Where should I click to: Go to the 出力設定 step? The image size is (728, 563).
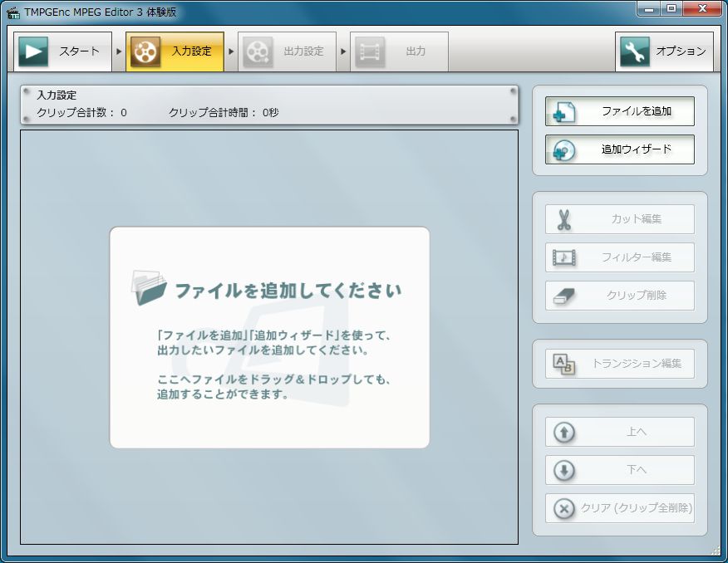[x=287, y=51]
